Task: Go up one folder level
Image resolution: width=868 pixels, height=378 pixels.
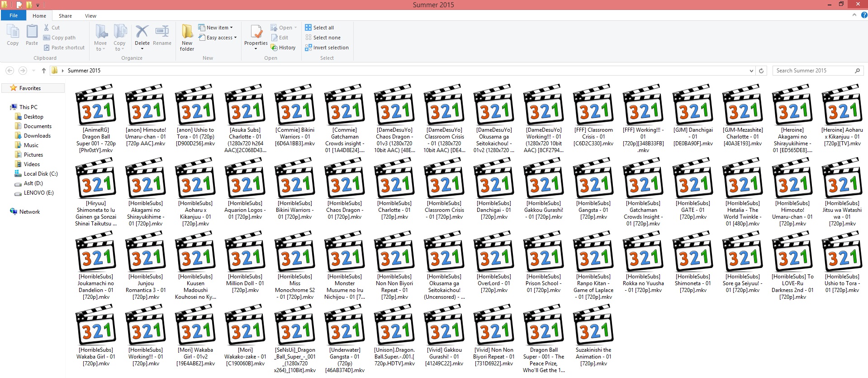Action: click(44, 71)
